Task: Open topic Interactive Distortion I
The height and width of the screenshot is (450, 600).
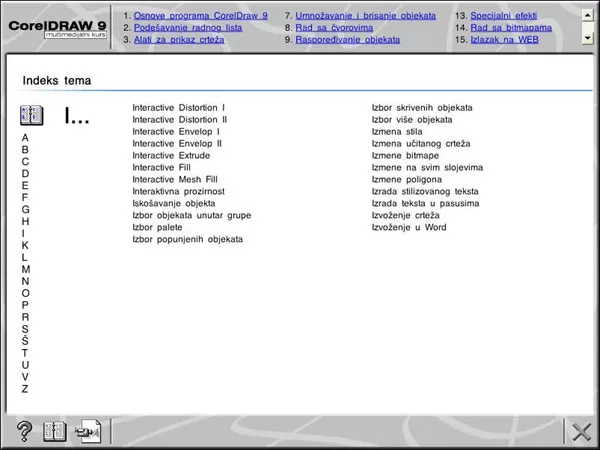Action: (x=179, y=108)
